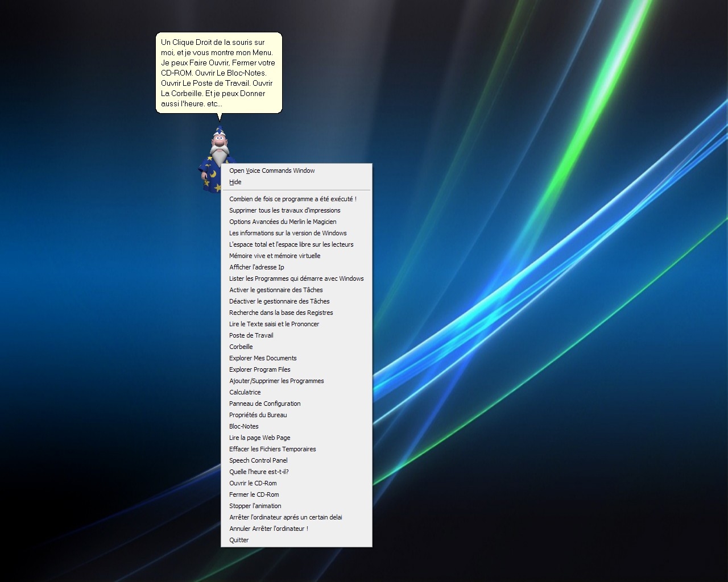Select Lister les Programmes qui démarre avec Windows
728x582 pixels.
(296, 278)
